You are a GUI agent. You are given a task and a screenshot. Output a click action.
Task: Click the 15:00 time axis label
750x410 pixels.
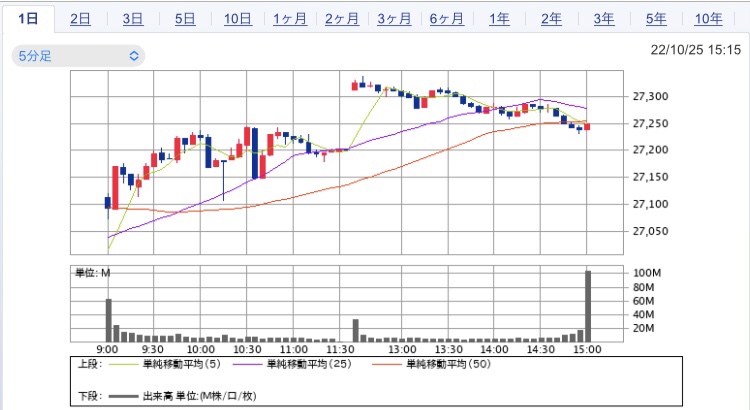click(x=587, y=350)
